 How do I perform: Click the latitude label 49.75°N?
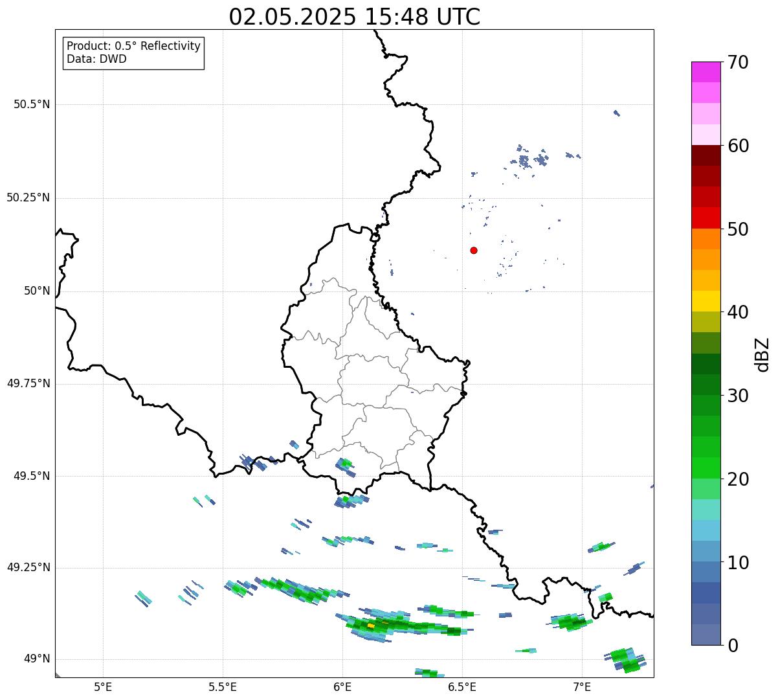point(28,383)
